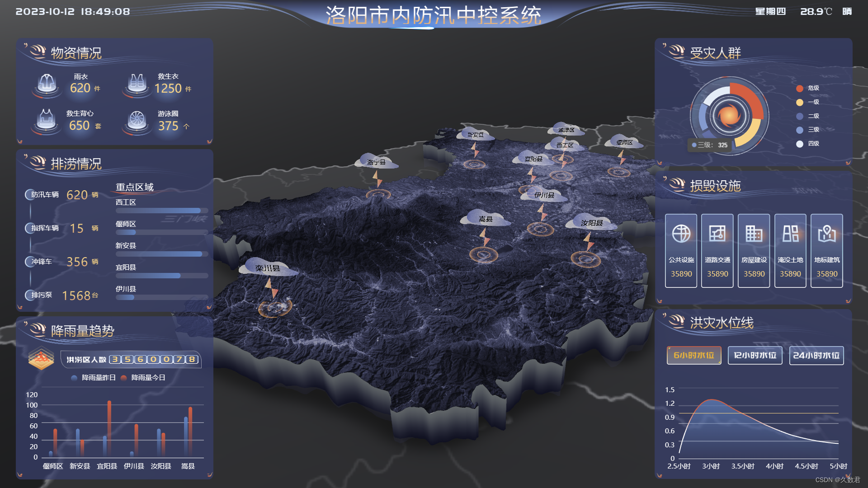The width and height of the screenshot is (868, 488).
Task: Click the hurricane icon in donut center
Action: tap(729, 115)
